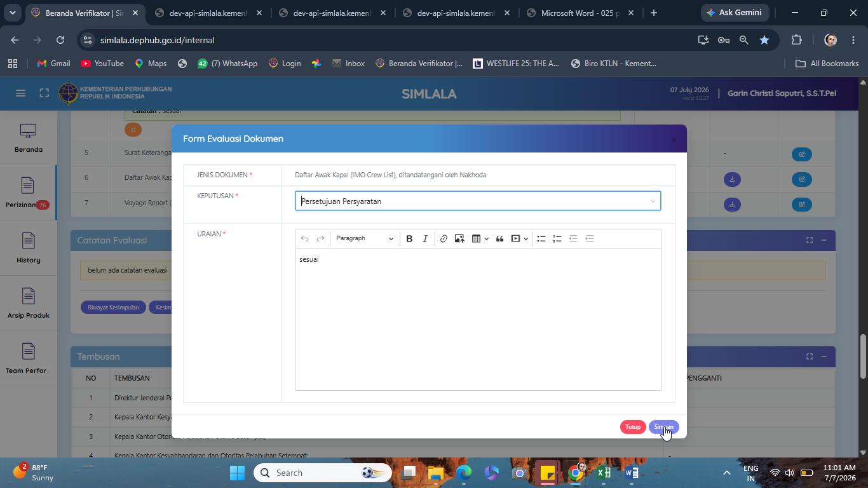Open the Perizinan sidebar menu
This screenshot has width=868, height=488.
click(x=28, y=193)
